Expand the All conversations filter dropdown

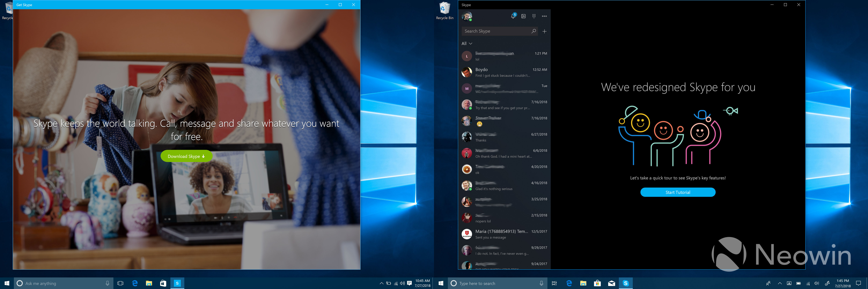coord(467,43)
